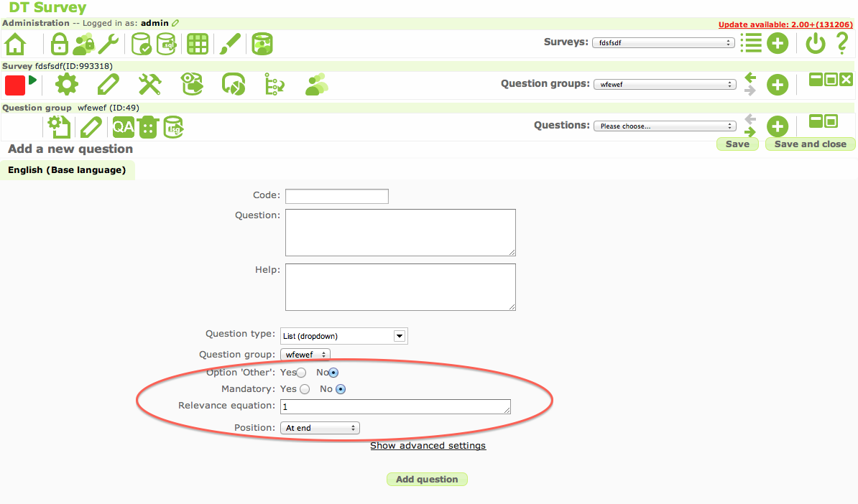Click into the Question text area
Viewport: 858px width, 504px height.
click(400, 233)
